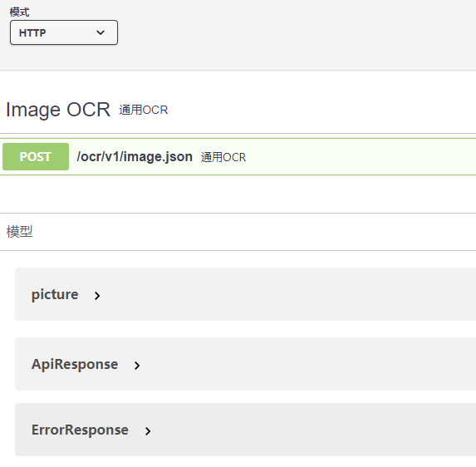Viewport: 476px width, 467px height.
Task: Click the Image OCR section heading
Action: (58, 110)
